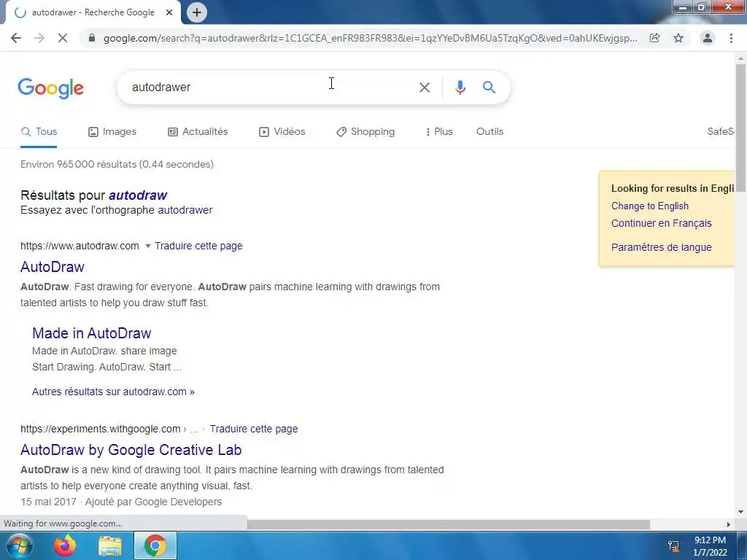Click the scroll down arrow of the page

coord(740,512)
